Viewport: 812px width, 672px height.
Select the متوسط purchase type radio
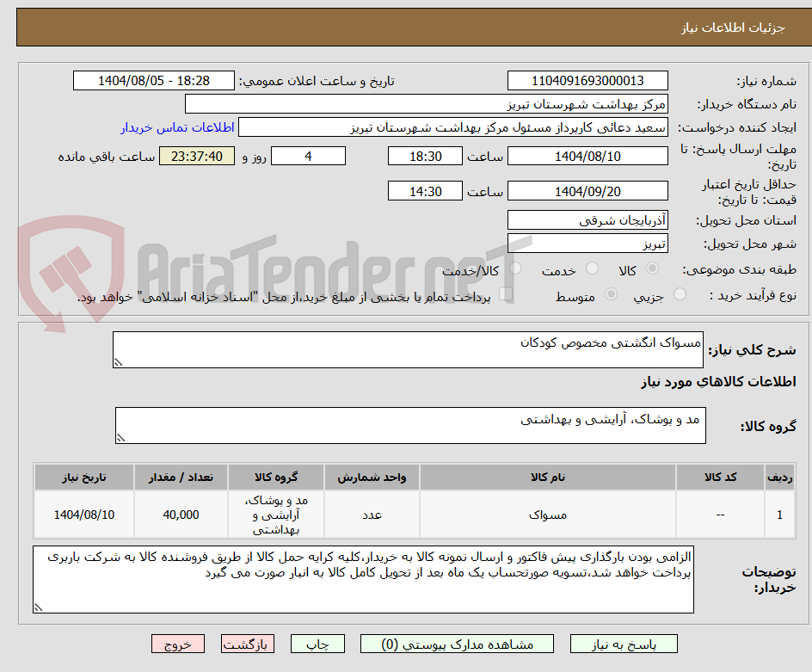coord(611,293)
